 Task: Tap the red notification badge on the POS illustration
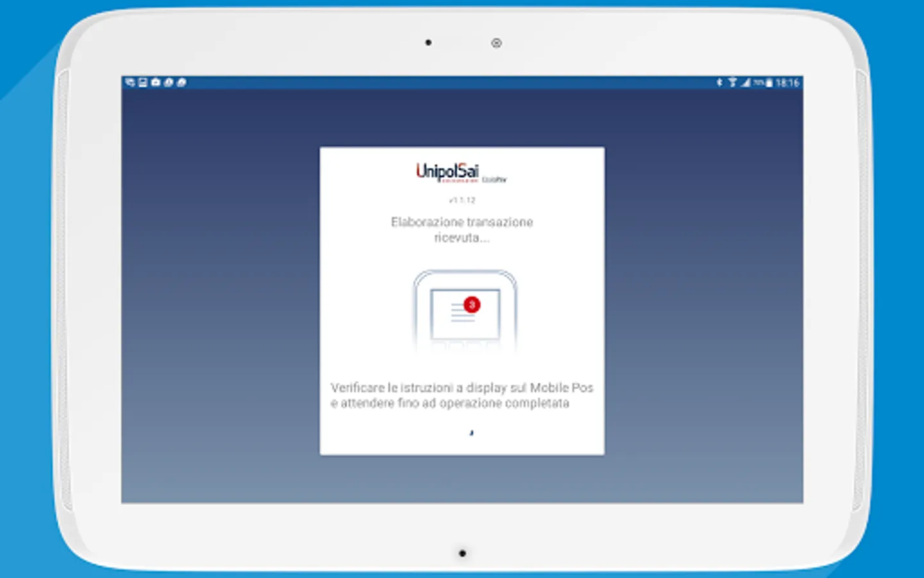472,304
